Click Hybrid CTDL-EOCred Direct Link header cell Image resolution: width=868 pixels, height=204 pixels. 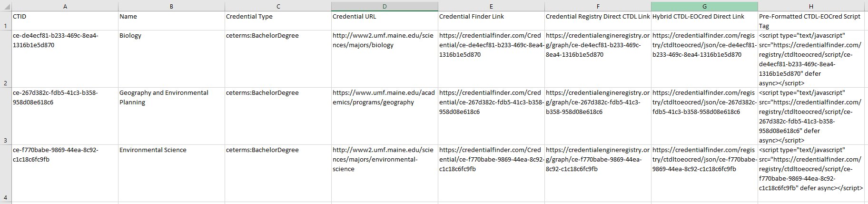pos(704,21)
